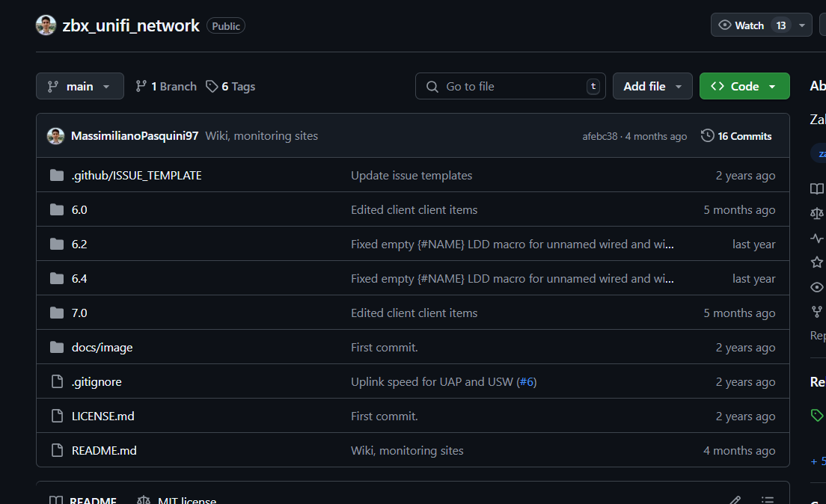Open the 6.0 folder

pyautogui.click(x=79, y=209)
